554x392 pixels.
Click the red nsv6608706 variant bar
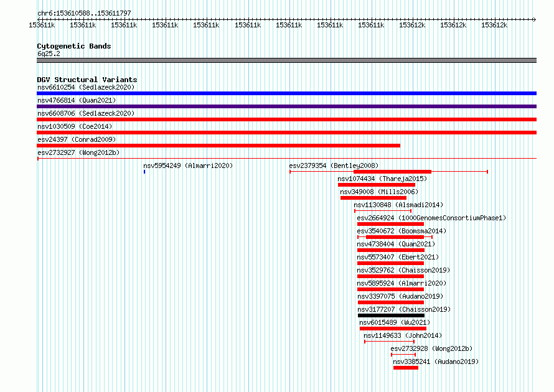click(286, 119)
